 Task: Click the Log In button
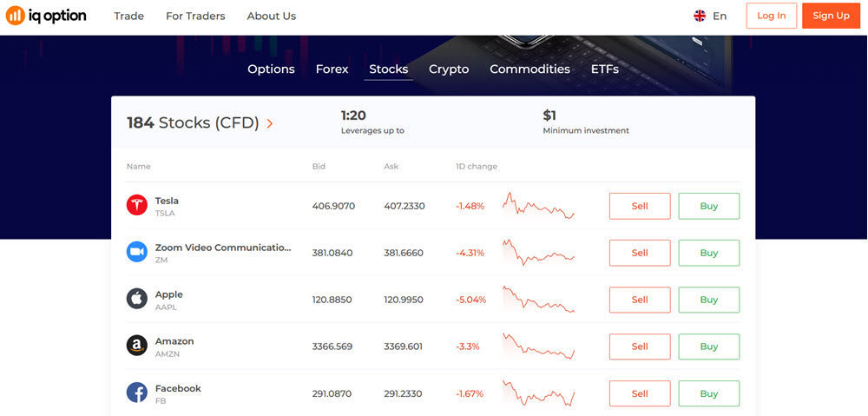click(772, 16)
